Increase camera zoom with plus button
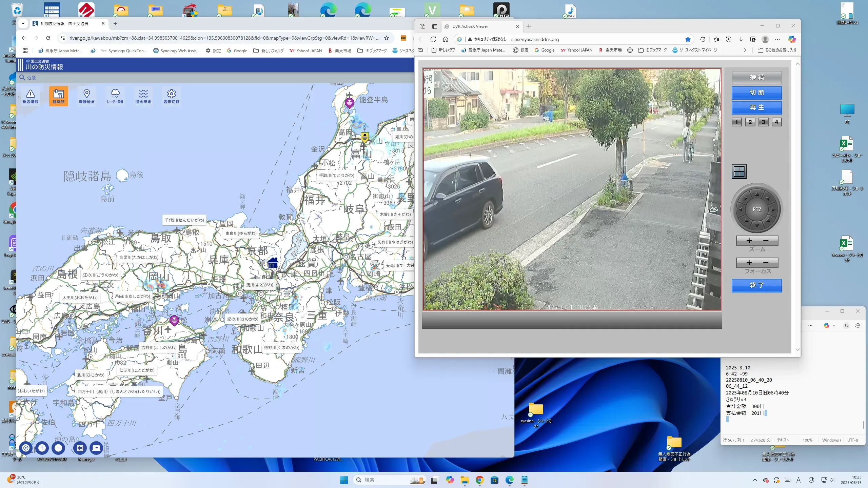The width and height of the screenshot is (868, 488). 749,241
